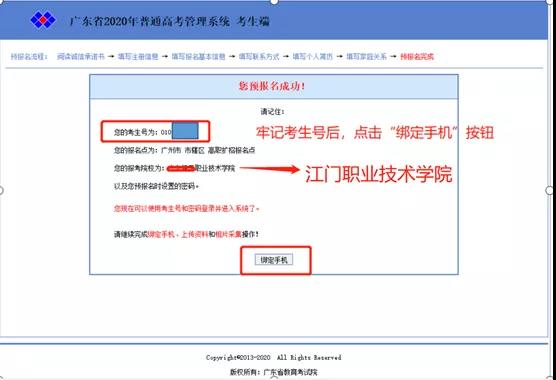This screenshot has width=556, height=380.
Task: Select the 阅读诚信承诺书 step
Action: point(81,56)
